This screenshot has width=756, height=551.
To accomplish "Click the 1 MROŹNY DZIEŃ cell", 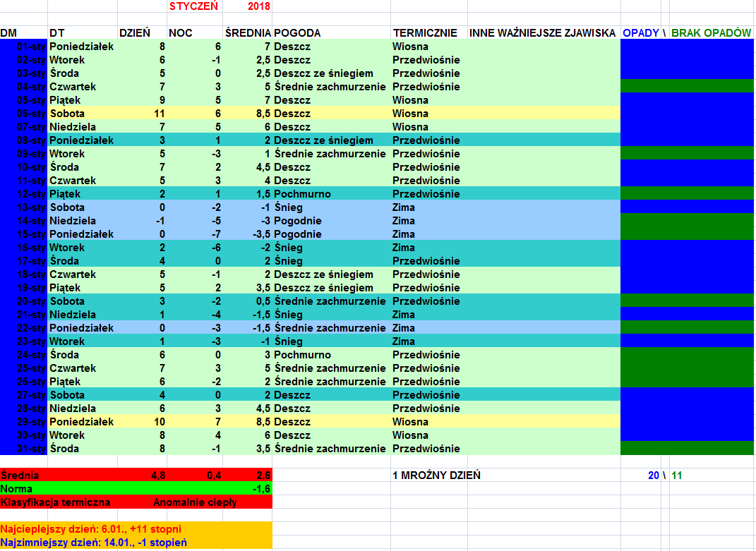I will (436, 476).
